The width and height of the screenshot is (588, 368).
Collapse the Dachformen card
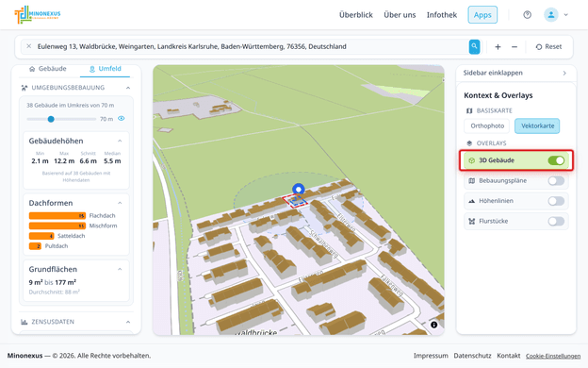pyautogui.click(x=120, y=203)
